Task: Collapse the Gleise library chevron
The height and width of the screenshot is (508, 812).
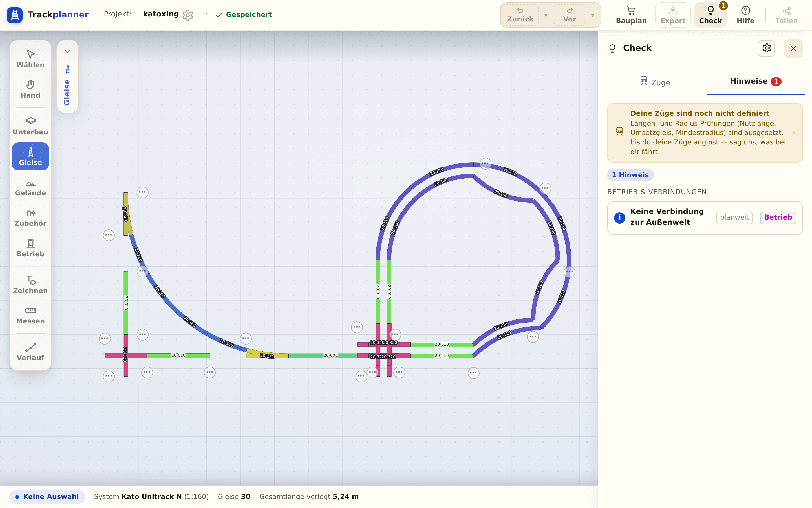Action: [68, 51]
